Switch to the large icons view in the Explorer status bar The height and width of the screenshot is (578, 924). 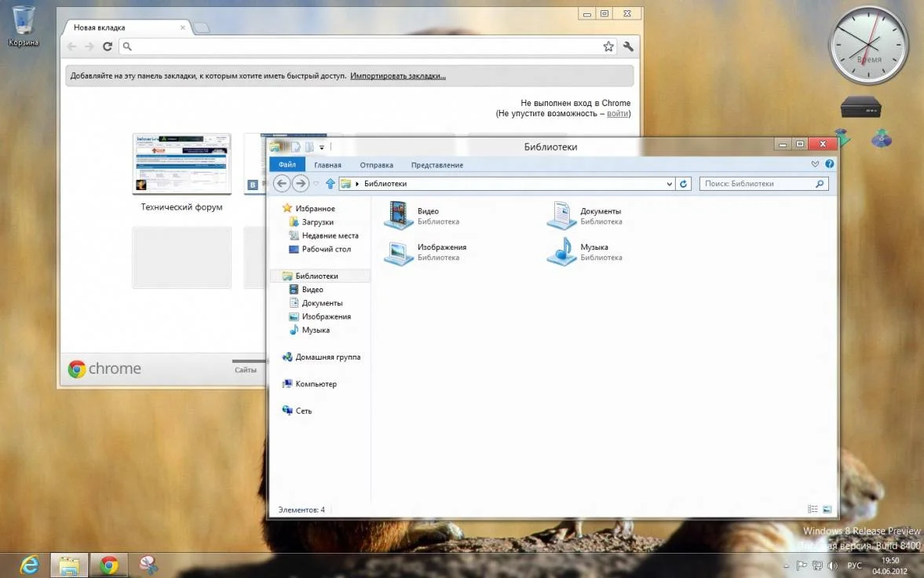coord(827,509)
